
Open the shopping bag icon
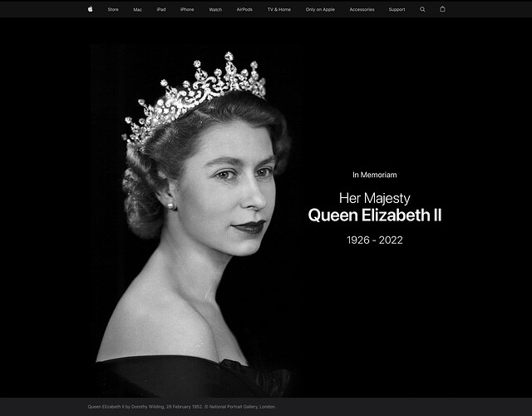tap(442, 9)
